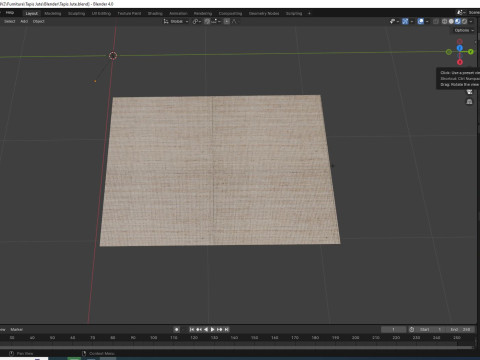Open the proportional editing falloff menu
Viewport: 480px width, 360px height.
point(234,21)
